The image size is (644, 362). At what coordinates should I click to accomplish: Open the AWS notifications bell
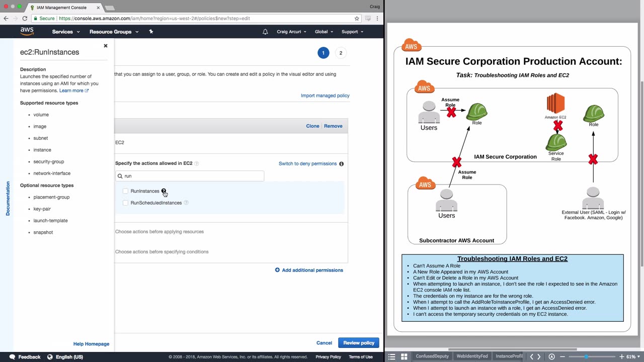coord(265,32)
